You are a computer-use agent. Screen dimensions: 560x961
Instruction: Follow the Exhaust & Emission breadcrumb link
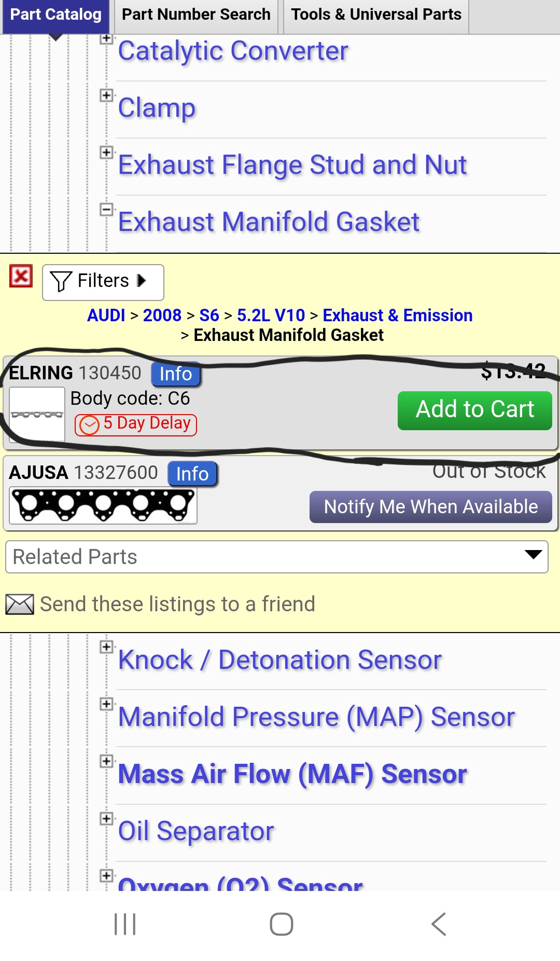398,315
